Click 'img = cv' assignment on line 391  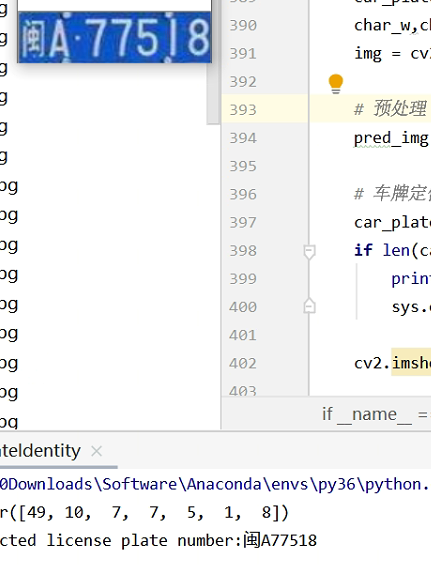coord(392,54)
